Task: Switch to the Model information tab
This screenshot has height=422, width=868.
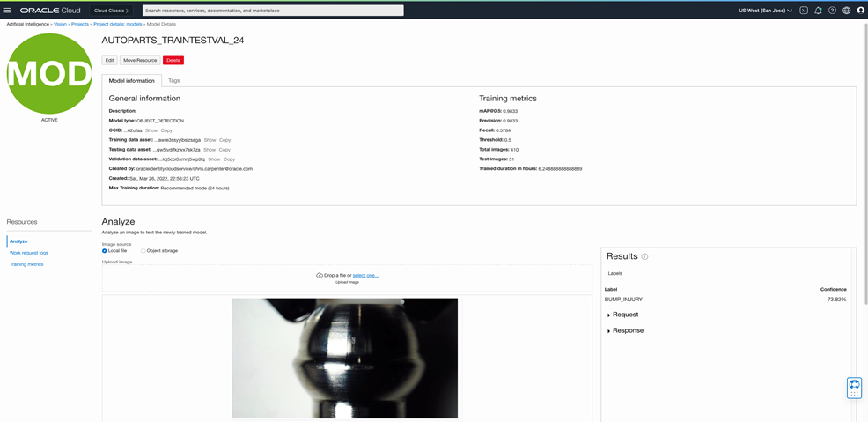Action: tap(132, 80)
